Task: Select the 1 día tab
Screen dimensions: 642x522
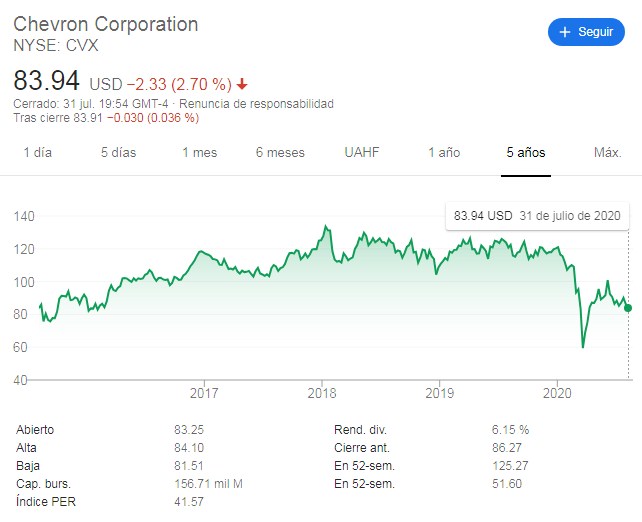Action: click(x=37, y=153)
